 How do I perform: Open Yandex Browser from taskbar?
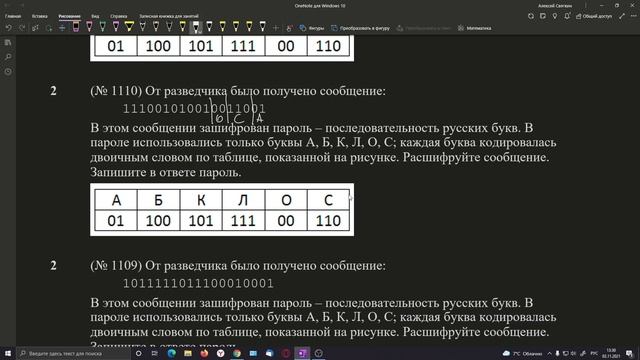[x=220, y=353]
